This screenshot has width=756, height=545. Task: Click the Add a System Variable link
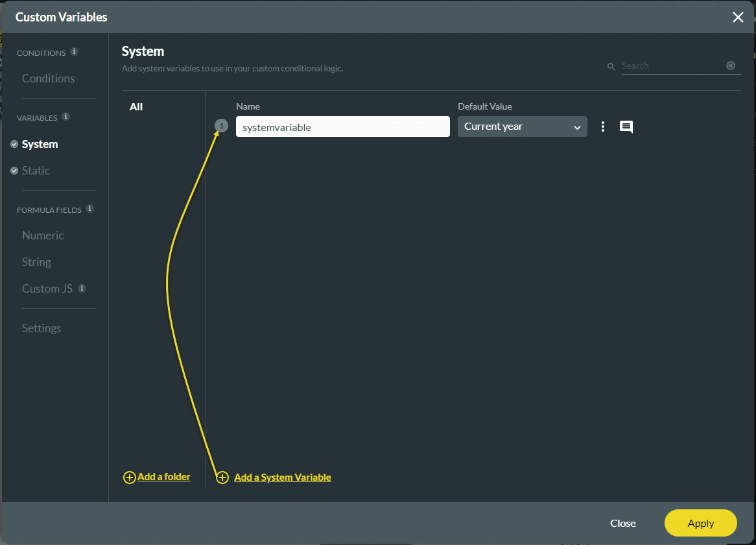click(x=282, y=478)
